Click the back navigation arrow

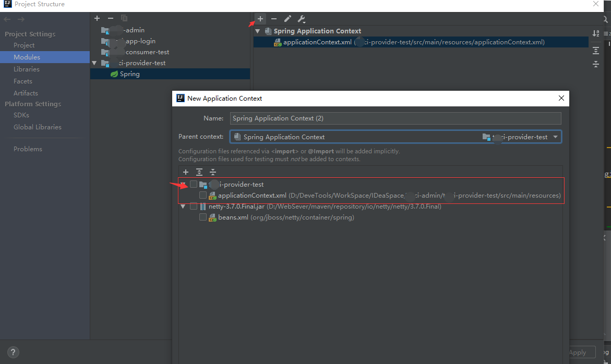(x=6, y=19)
